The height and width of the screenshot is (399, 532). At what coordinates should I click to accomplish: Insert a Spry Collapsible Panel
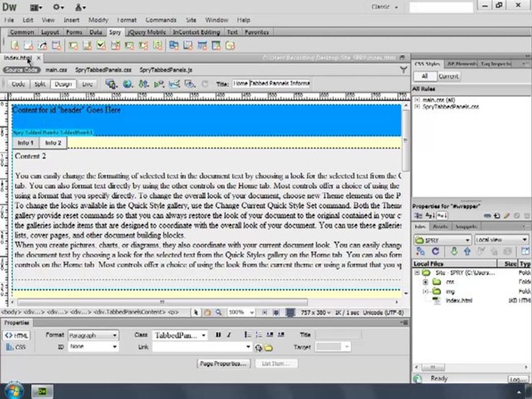[216, 45]
